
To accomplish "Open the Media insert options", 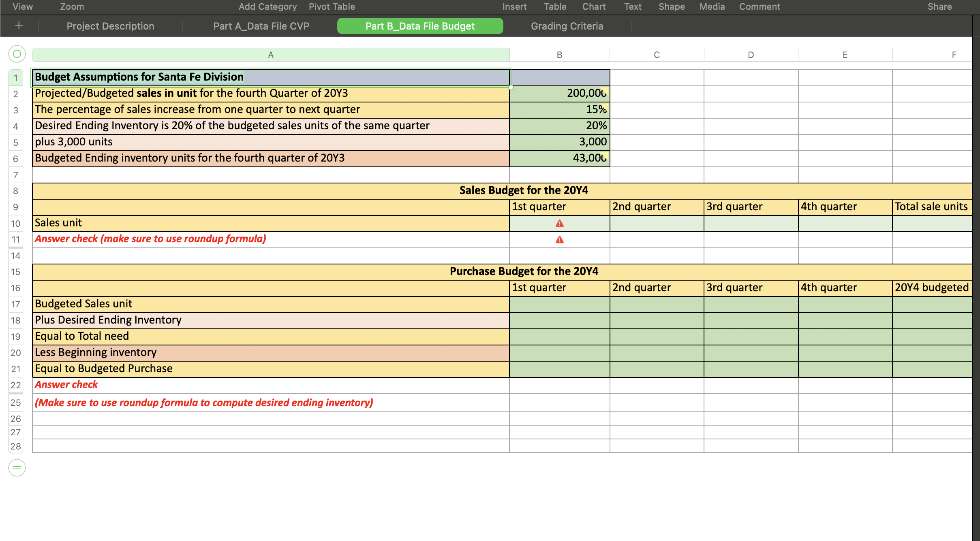I will [712, 6].
